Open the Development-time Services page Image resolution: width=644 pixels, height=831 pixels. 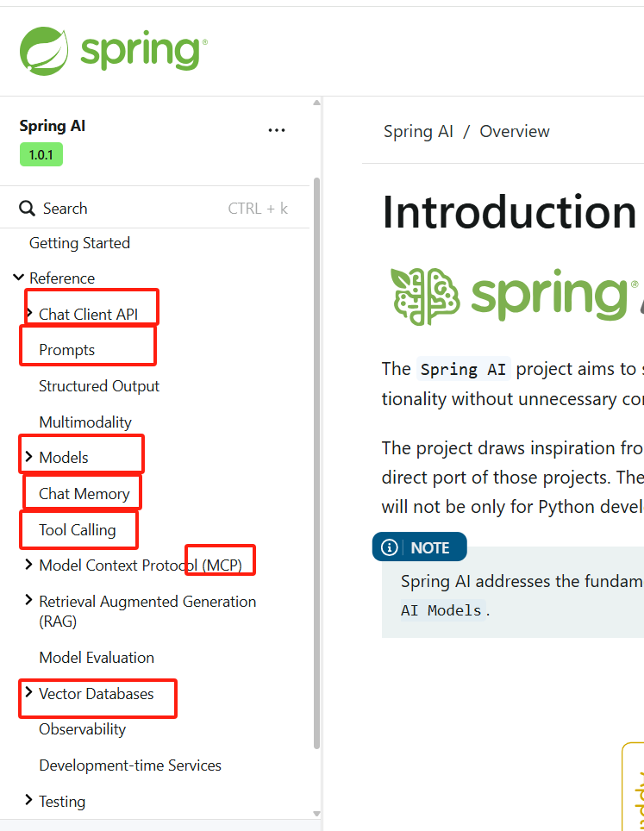tap(130, 765)
